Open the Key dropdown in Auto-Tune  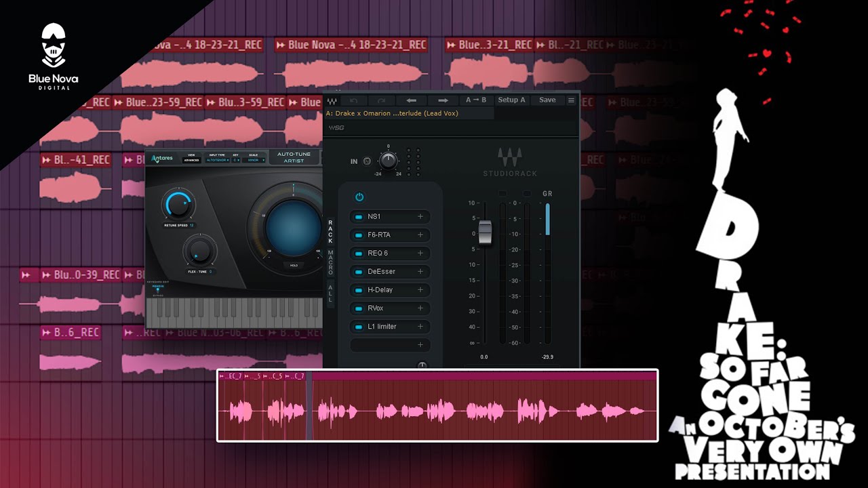(237, 161)
